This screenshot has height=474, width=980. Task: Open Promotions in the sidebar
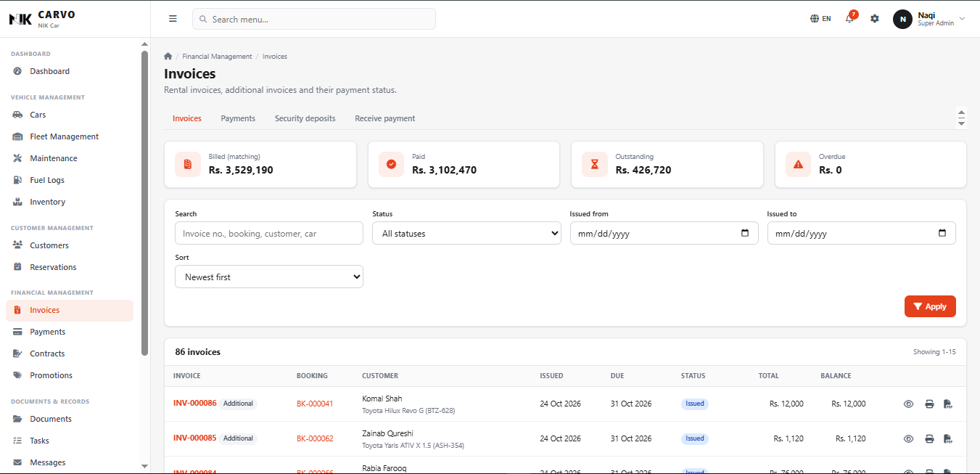(x=70, y=375)
